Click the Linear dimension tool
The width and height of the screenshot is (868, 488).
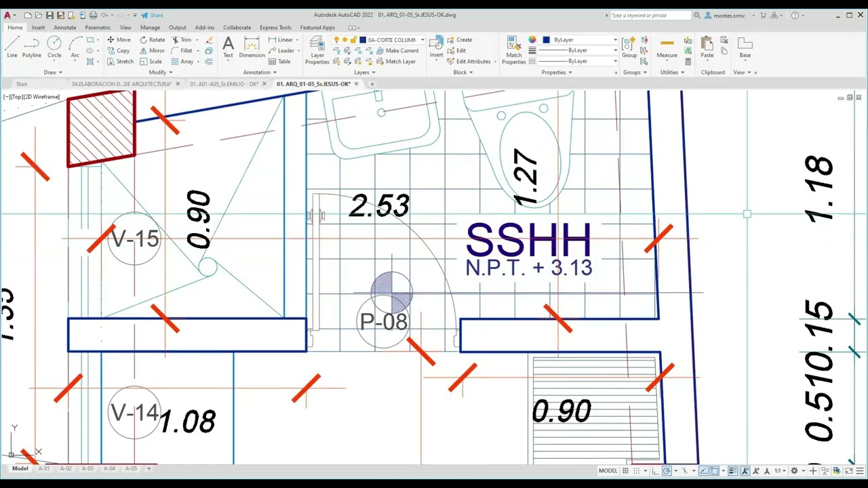(x=280, y=40)
